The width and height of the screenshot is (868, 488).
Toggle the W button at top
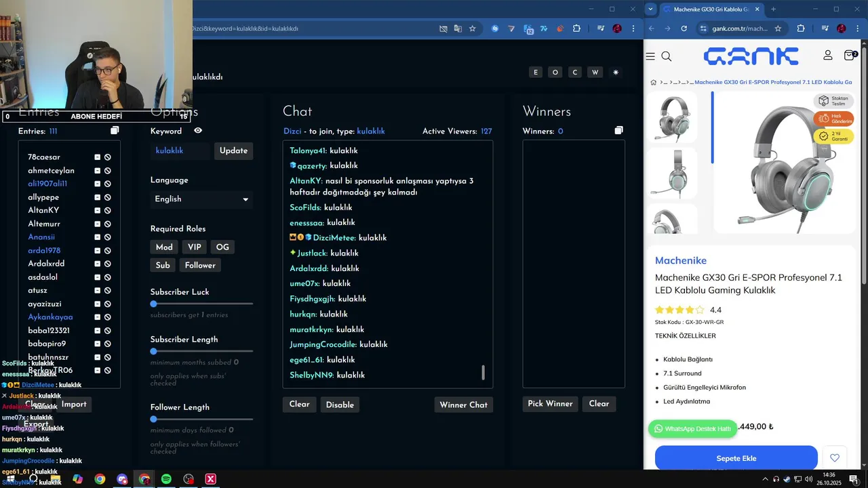click(595, 73)
